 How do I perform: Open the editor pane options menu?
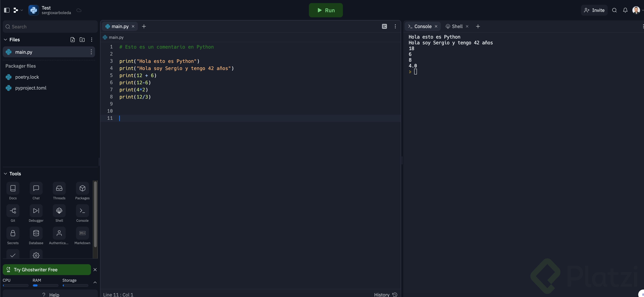[x=395, y=26]
